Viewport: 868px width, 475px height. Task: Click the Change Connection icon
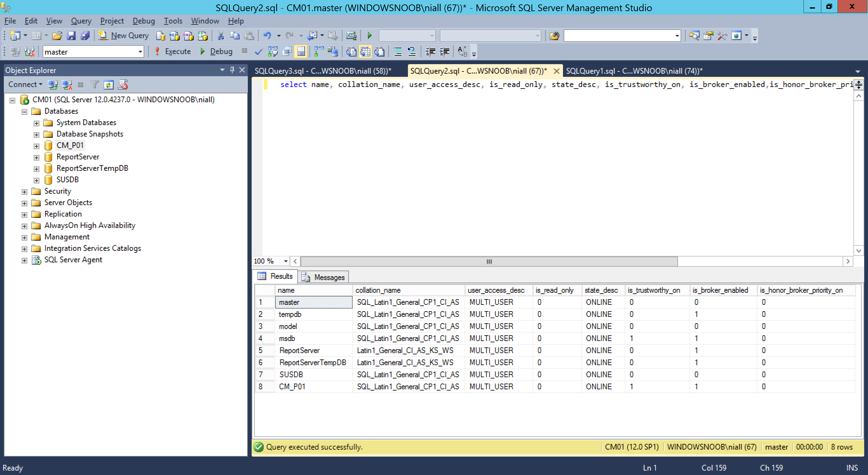(29, 51)
